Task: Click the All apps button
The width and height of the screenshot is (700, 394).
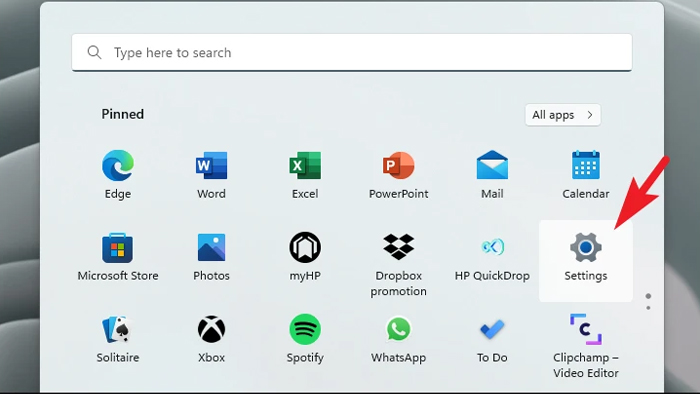Action: pos(562,115)
